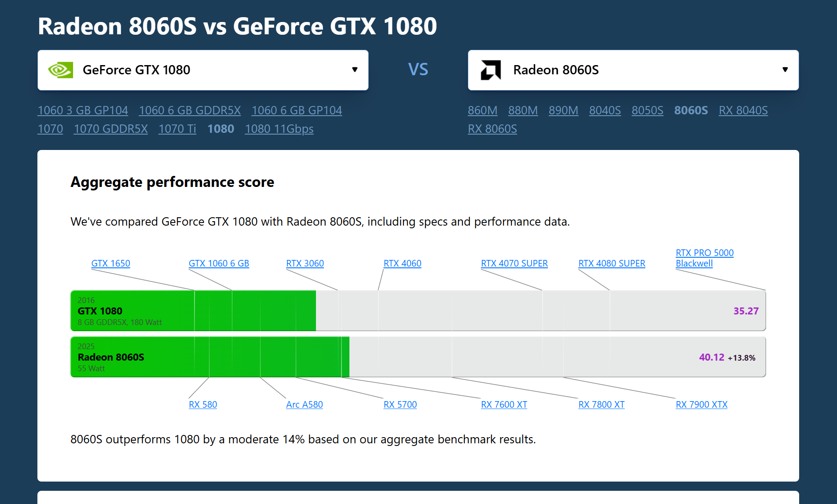
Task: Open the RTX PRO 5000 Blackwell link
Action: 705,258
